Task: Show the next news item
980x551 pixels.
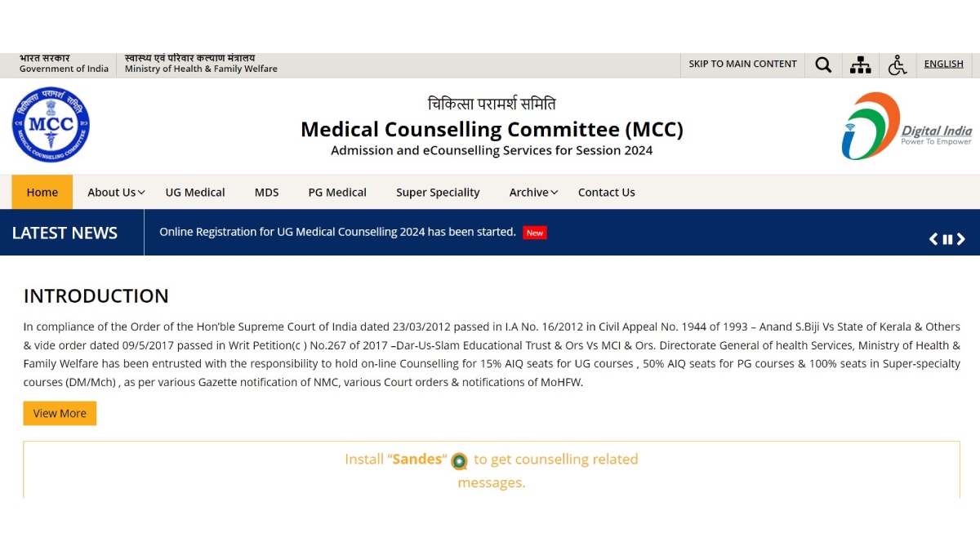Action: pos(961,238)
